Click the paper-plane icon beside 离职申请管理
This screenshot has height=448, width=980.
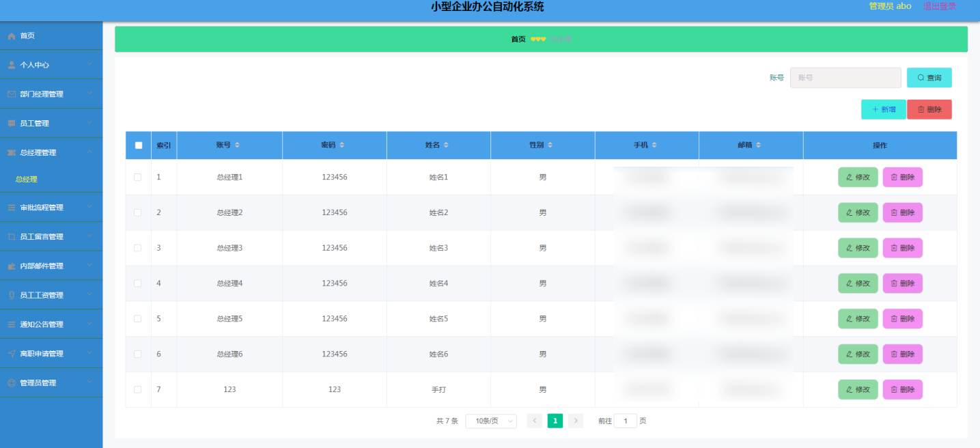(x=12, y=354)
